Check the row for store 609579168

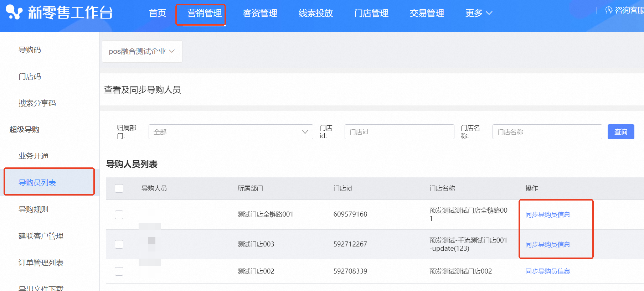click(x=119, y=215)
